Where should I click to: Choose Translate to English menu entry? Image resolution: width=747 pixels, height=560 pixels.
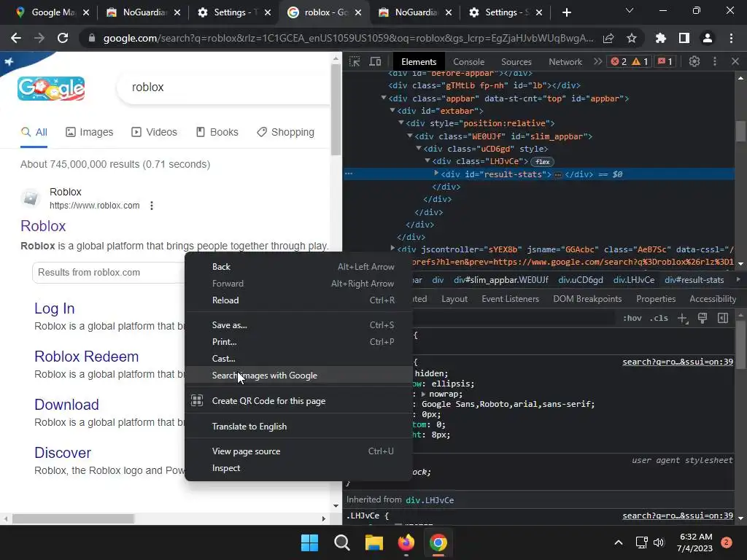[x=298, y=426]
